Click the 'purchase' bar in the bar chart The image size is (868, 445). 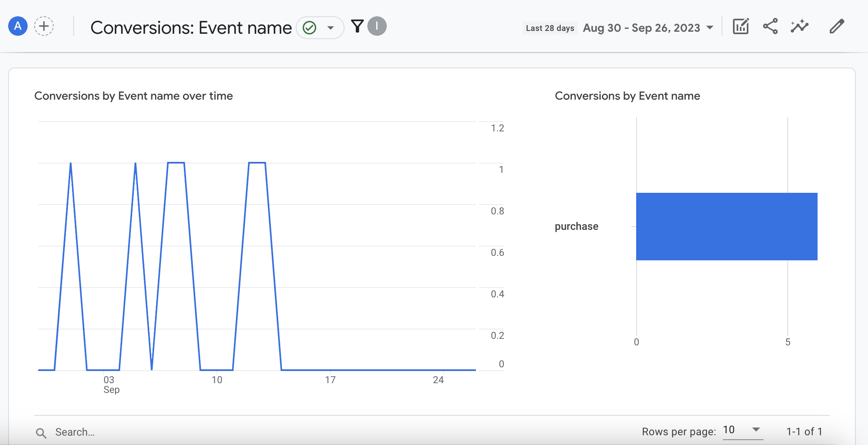coord(726,227)
